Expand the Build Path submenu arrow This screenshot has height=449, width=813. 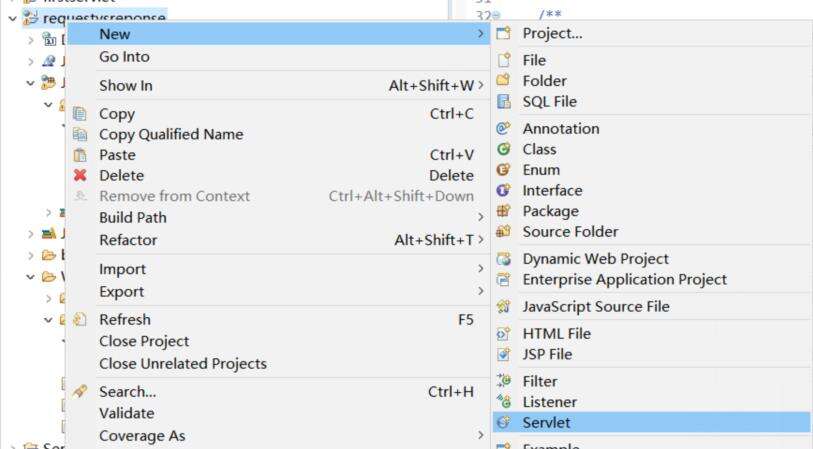[481, 217]
